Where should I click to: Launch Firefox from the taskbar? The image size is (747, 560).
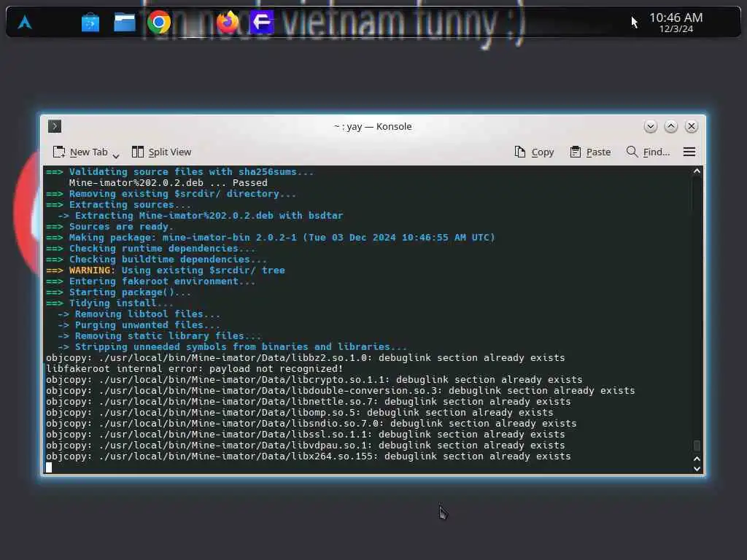pos(228,22)
